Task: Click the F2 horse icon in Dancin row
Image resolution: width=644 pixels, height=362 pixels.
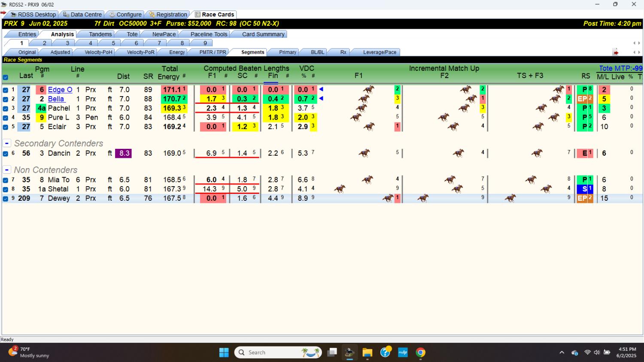Action: point(459,153)
